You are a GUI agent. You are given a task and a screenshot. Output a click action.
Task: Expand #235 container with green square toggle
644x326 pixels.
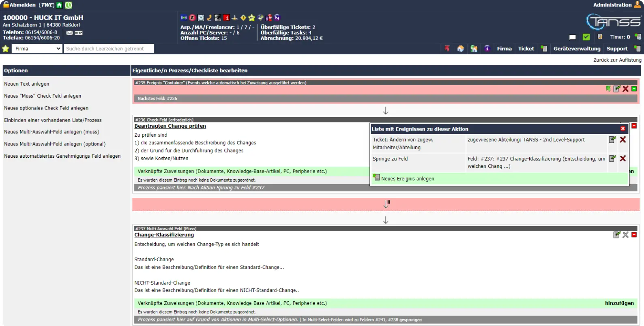point(634,89)
